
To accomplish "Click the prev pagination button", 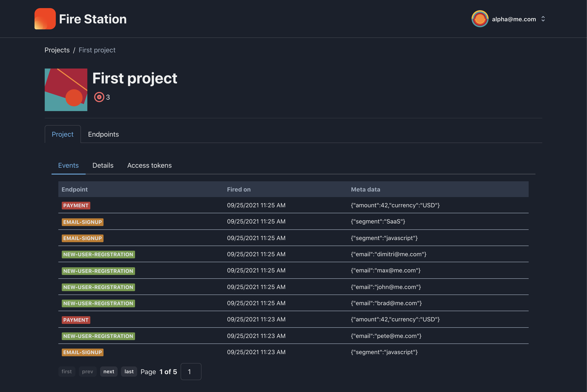I will (x=87, y=372).
